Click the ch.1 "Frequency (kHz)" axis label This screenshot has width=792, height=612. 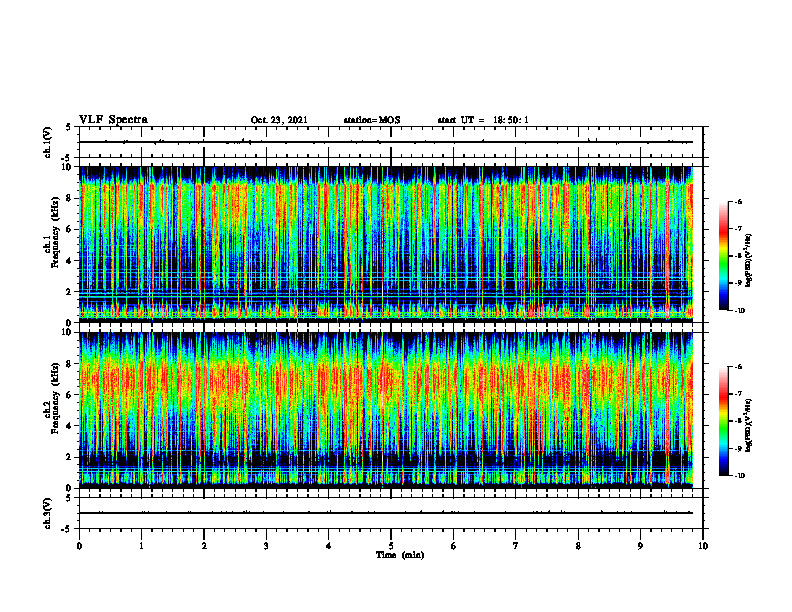[x=55, y=233]
